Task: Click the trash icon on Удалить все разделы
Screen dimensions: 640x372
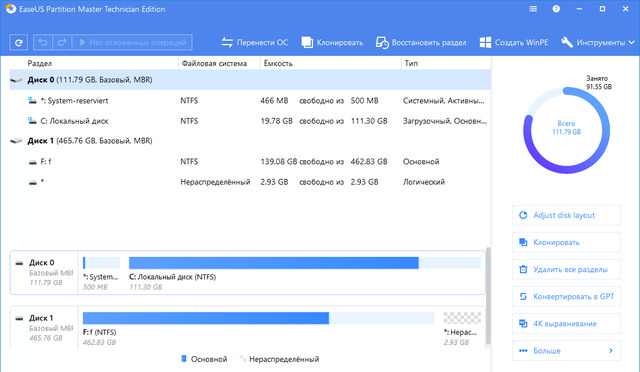Action: pos(523,270)
